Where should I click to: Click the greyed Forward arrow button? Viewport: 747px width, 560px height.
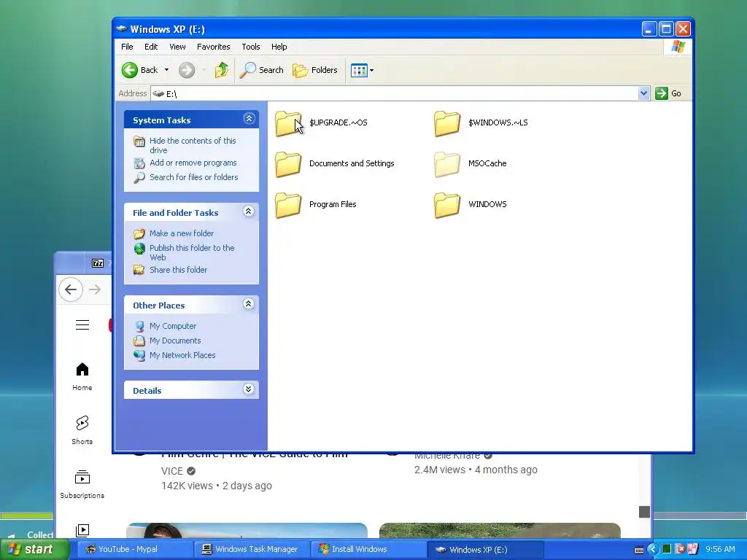(187, 70)
